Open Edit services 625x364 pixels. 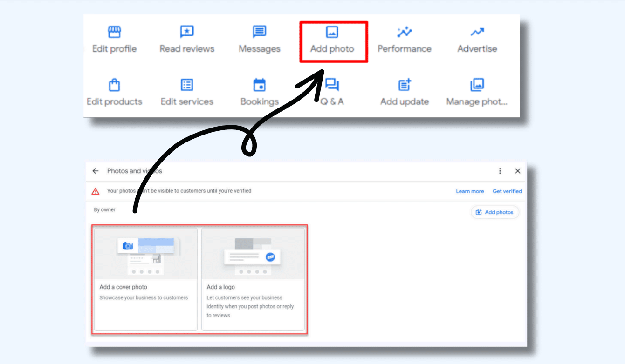coord(186,92)
